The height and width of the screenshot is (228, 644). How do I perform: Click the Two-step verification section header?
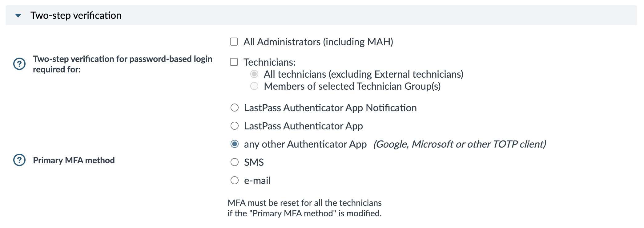[x=75, y=15]
